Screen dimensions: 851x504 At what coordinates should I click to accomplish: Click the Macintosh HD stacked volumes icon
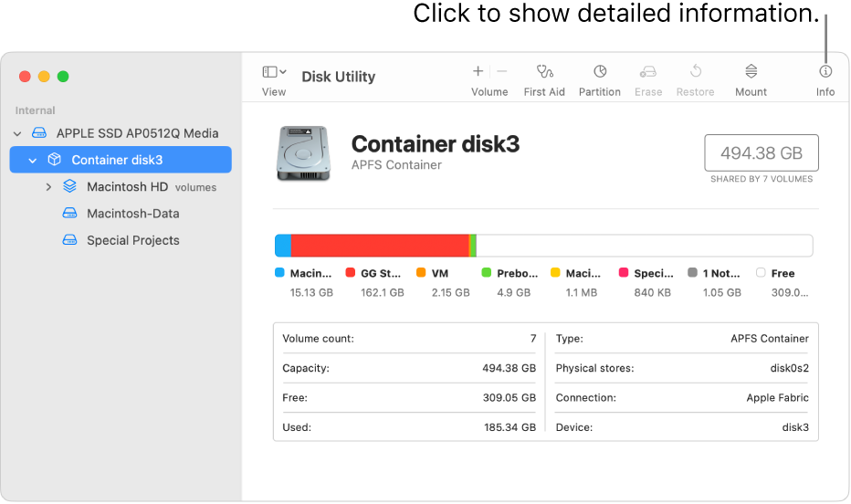(69, 186)
